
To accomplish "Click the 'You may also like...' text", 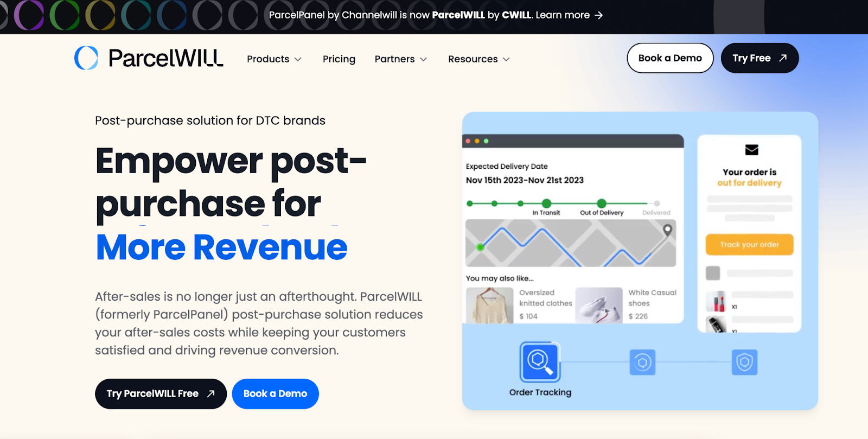I will [x=500, y=278].
